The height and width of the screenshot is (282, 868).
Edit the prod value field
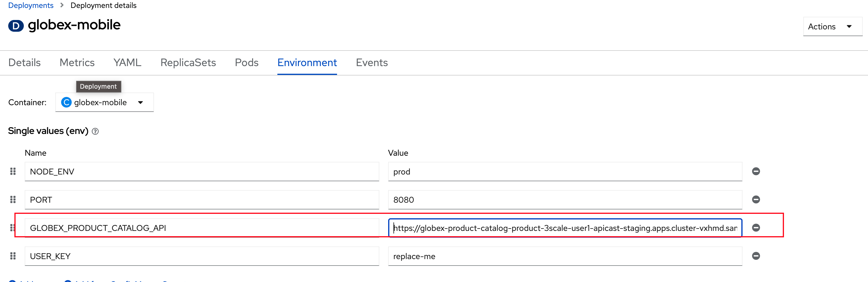(565, 172)
